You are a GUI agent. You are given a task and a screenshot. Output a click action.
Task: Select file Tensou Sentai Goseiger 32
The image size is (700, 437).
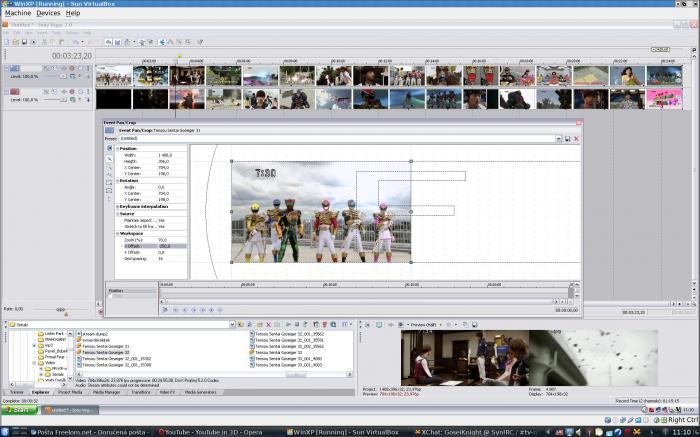coord(102,352)
